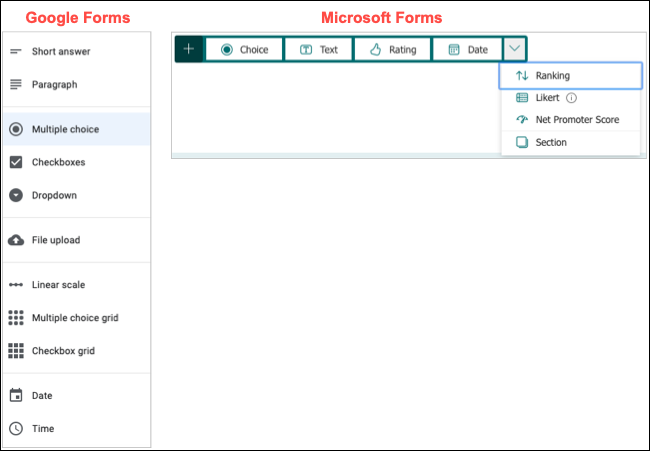
Task: Click the Checkboxes checkmark icon
Action: (16, 162)
